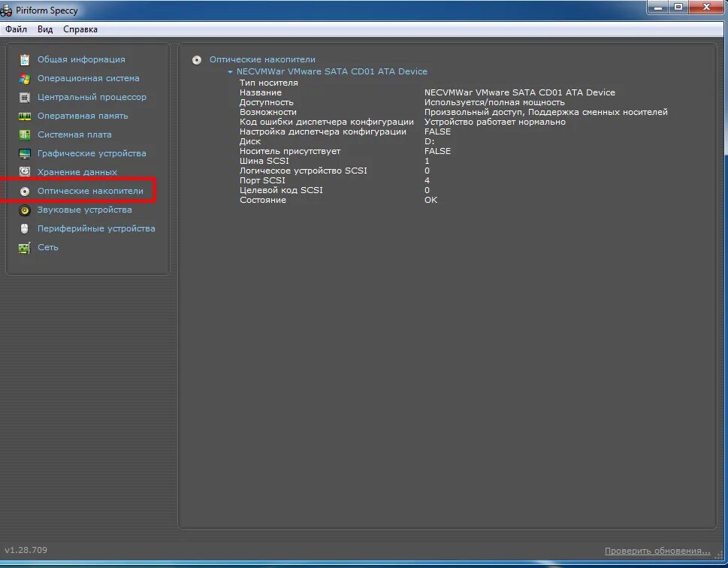Open Операционная система section
This screenshot has height=568, width=728.
point(88,78)
